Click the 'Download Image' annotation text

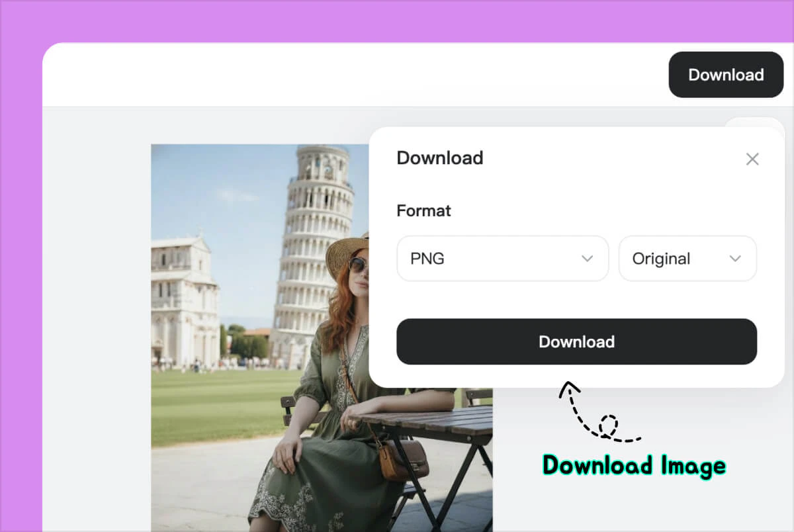[633, 466]
